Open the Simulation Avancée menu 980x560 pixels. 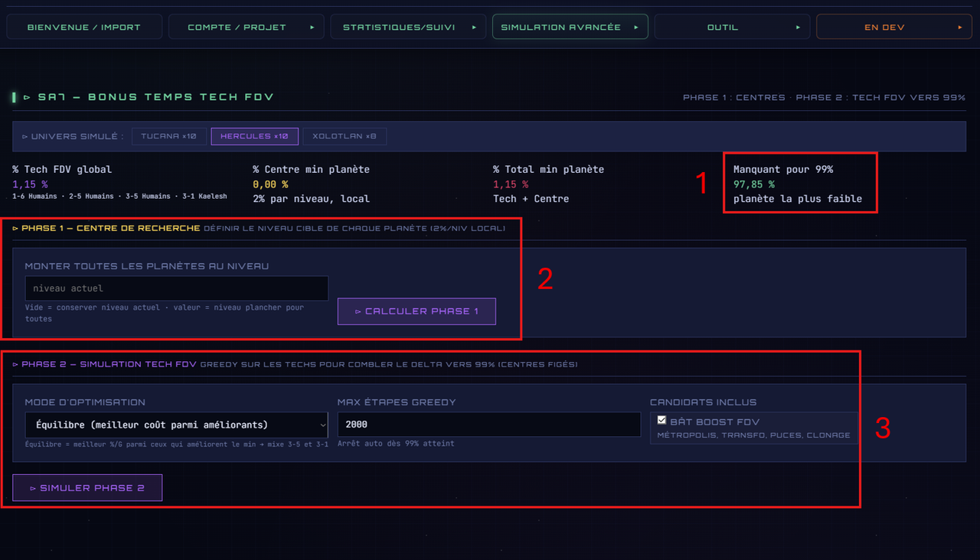570,27
